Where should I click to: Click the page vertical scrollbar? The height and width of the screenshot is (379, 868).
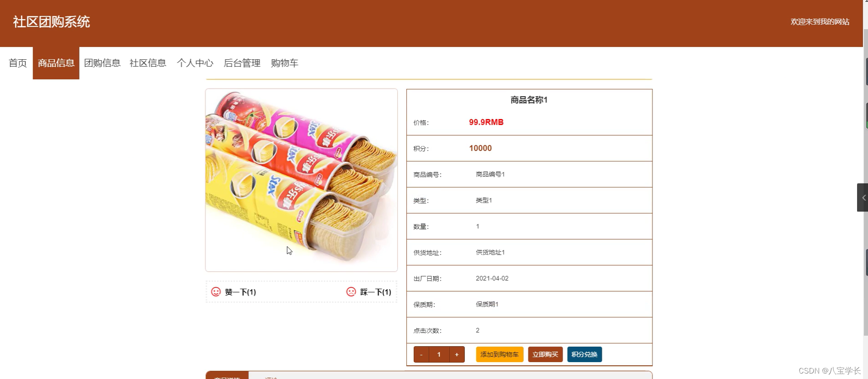866,182
